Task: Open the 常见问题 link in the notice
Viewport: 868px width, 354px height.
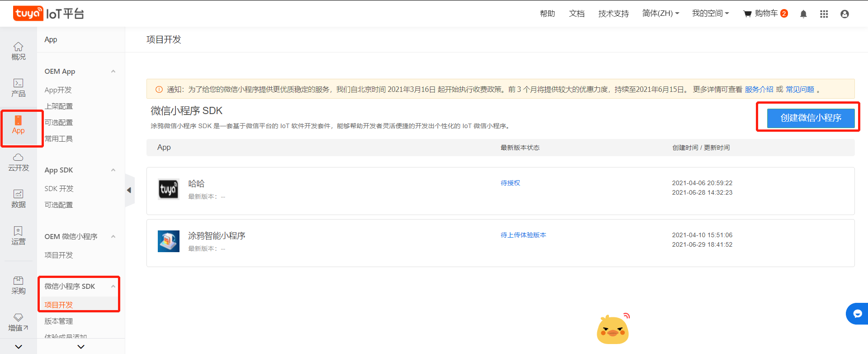Action: click(x=800, y=90)
